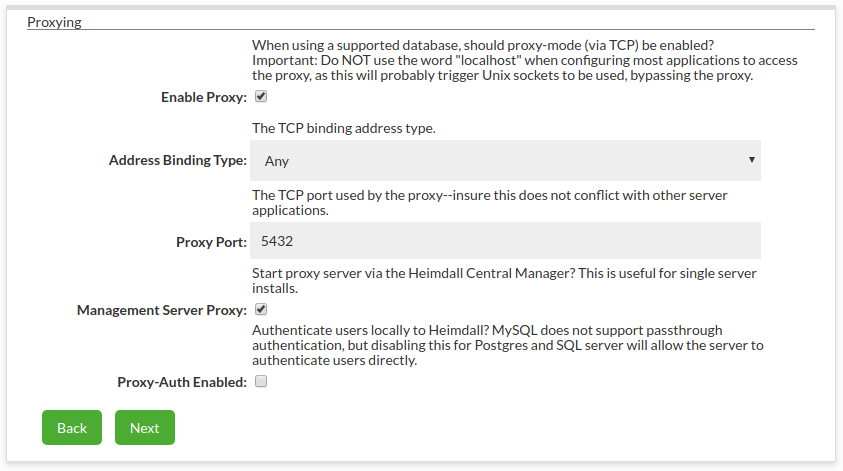Click the "Proxy Port:" label
This screenshot has width=843, height=471.
[x=211, y=242]
